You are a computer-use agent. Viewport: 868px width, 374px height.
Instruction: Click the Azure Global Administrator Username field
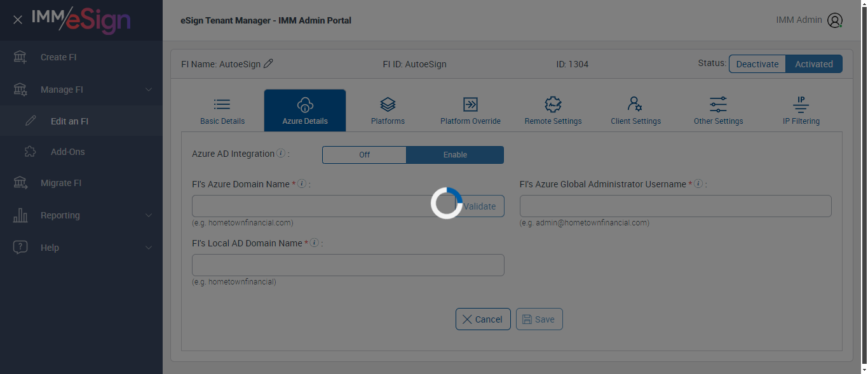[675, 206]
